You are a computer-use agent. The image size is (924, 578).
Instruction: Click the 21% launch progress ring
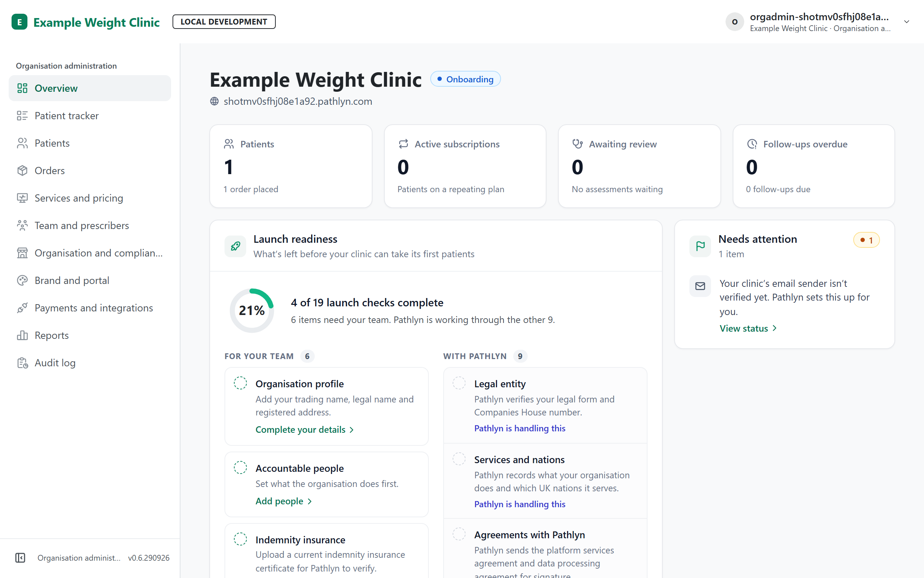252,310
